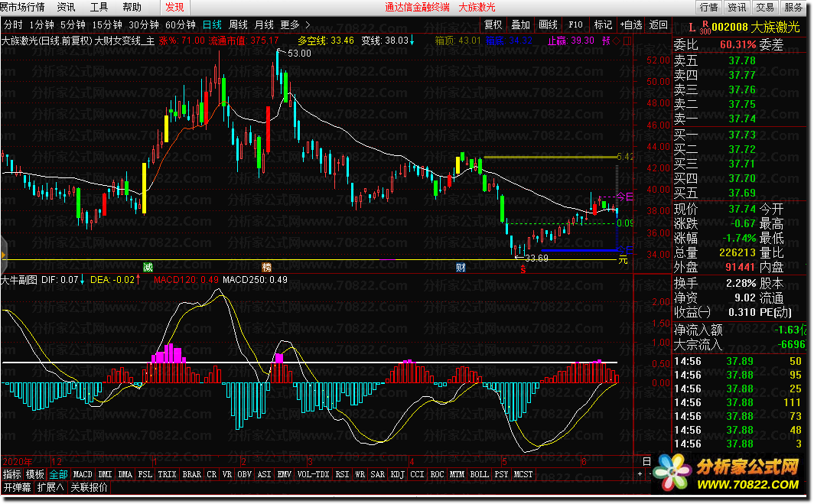Click the 返回 back button

(658, 24)
